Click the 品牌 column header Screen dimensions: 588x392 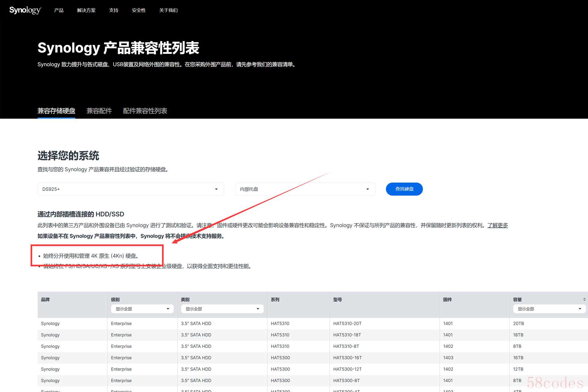[45, 300]
